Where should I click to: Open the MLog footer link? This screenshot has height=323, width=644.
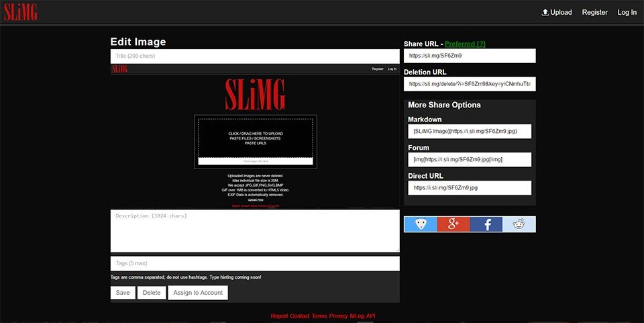pyautogui.click(x=357, y=316)
